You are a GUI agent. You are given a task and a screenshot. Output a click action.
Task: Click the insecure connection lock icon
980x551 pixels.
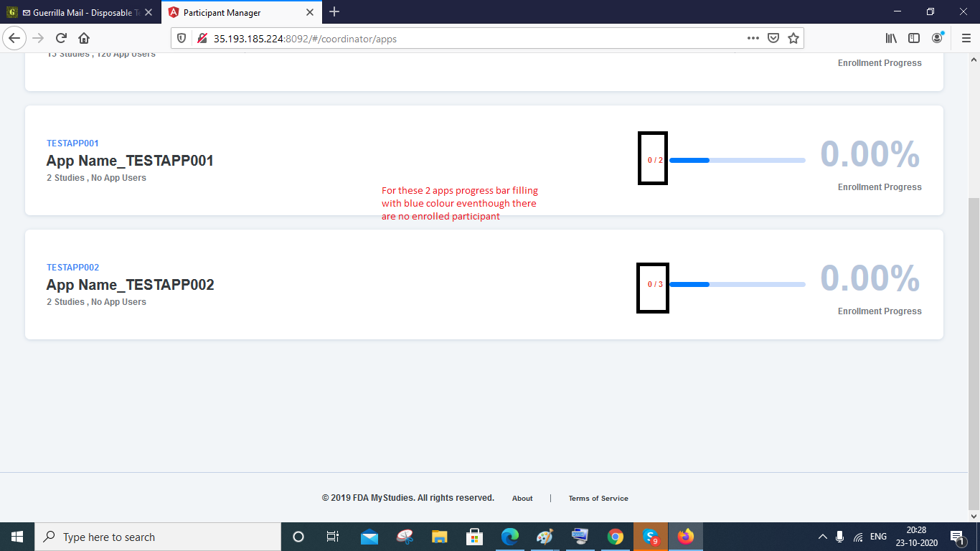pos(202,38)
